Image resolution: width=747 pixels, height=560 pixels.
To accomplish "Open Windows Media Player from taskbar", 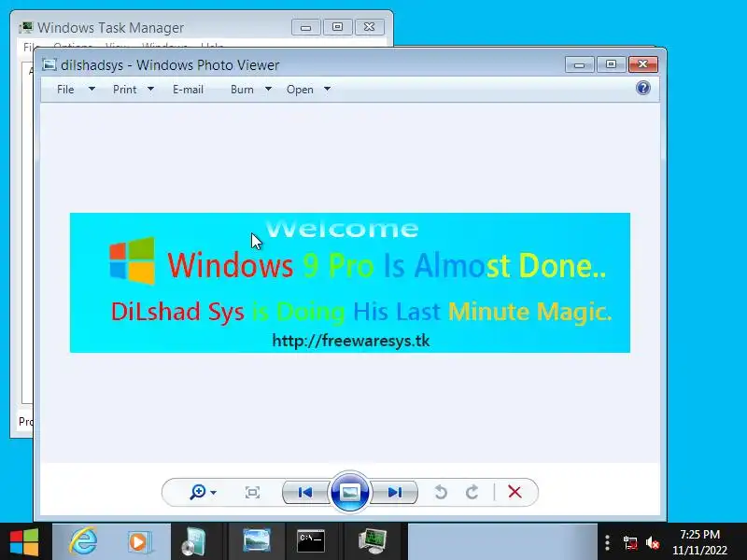I will (139, 542).
